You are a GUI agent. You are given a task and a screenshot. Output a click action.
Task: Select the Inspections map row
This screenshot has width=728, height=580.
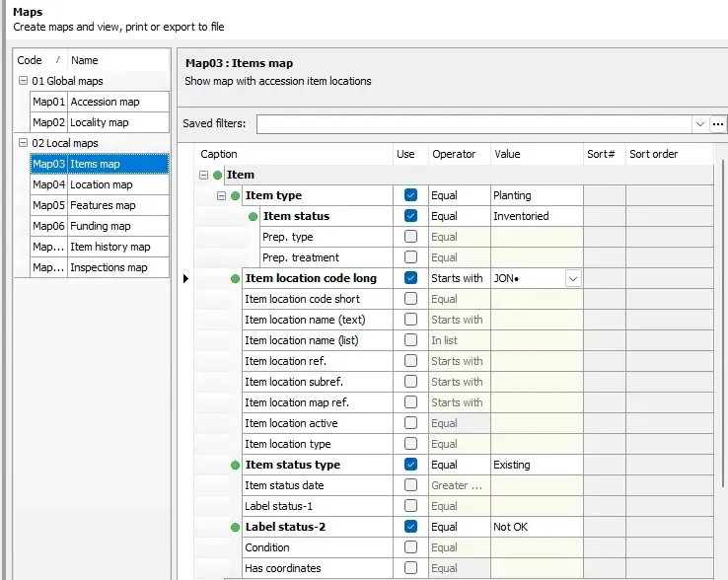100,267
